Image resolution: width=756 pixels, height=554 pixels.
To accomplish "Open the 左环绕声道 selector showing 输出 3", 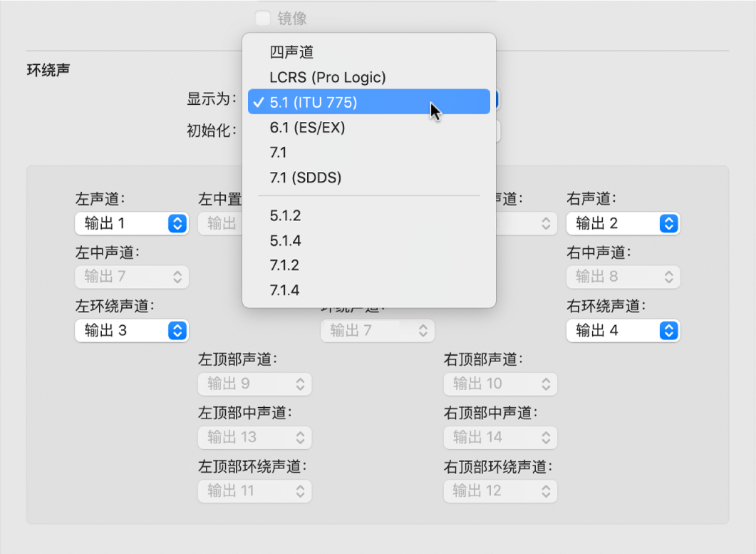I will [x=131, y=330].
